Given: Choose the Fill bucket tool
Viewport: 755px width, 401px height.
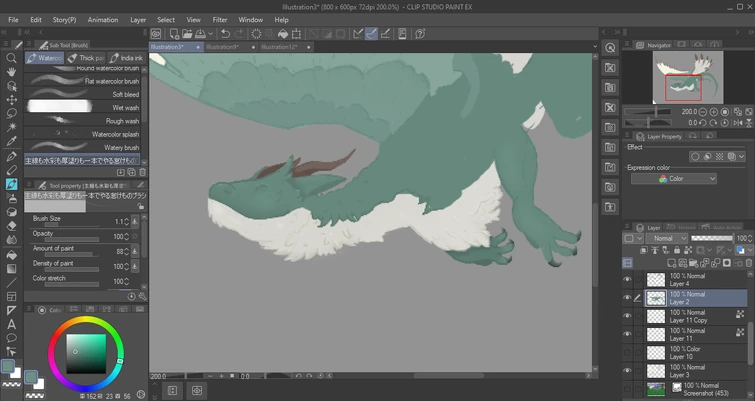Looking at the screenshot, I should [x=12, y=254].
